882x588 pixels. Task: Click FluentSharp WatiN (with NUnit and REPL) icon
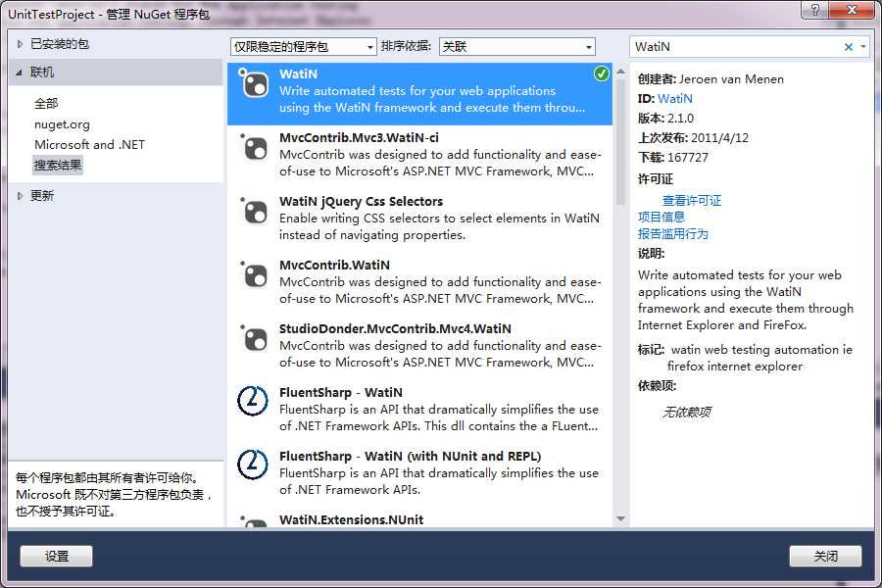pos(253,465)
